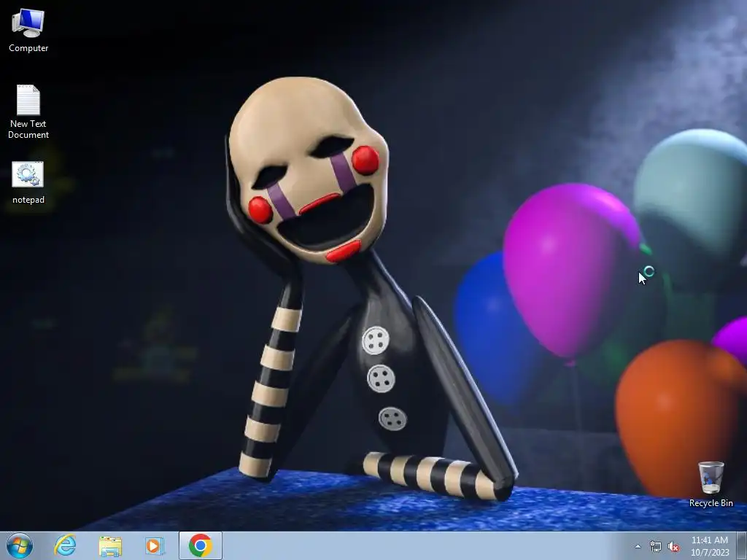Open Windows Media Player from taskbar
The image size is (747, 560).
[x=155, y=545]
